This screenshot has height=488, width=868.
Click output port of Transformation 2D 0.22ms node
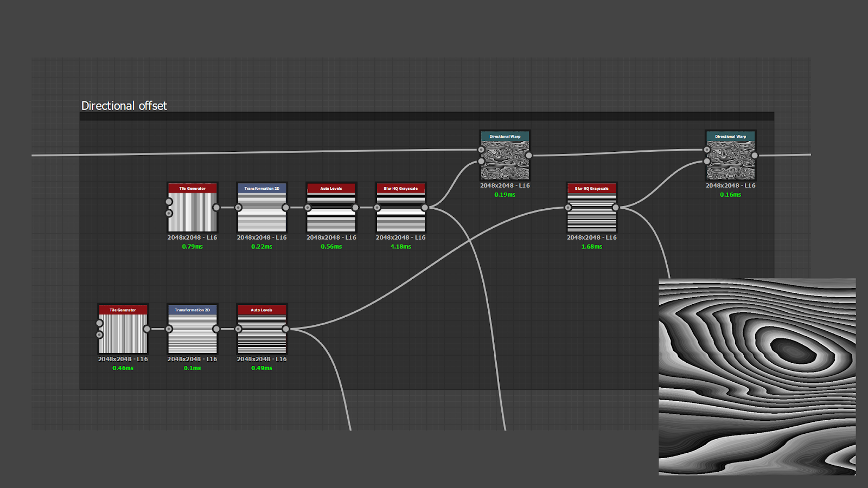pos(286,207)
